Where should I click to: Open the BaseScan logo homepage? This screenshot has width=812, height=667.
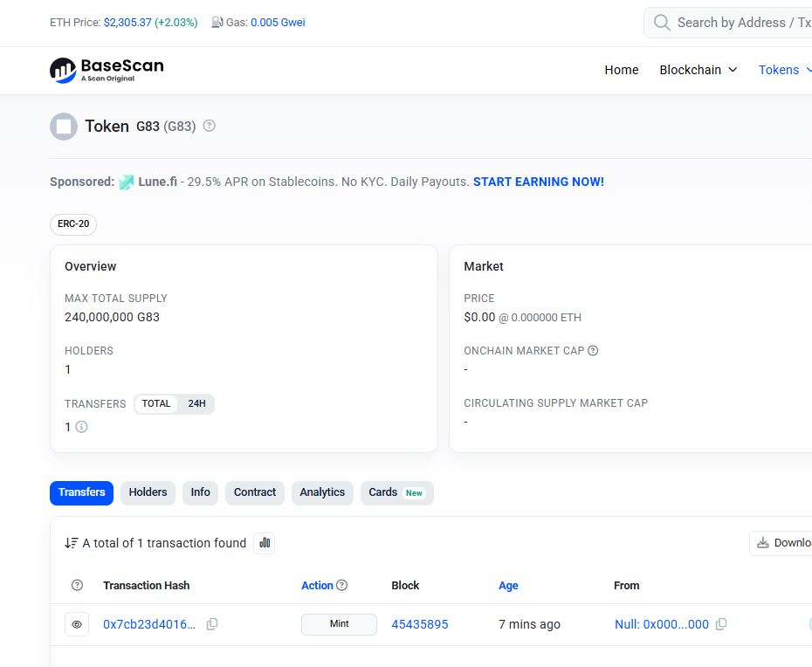tap(107, 70)
